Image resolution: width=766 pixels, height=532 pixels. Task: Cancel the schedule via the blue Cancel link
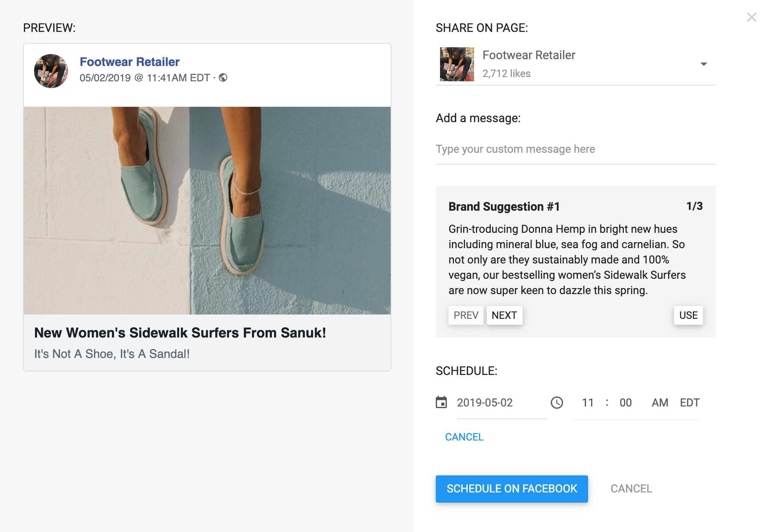tap(464, 437)
